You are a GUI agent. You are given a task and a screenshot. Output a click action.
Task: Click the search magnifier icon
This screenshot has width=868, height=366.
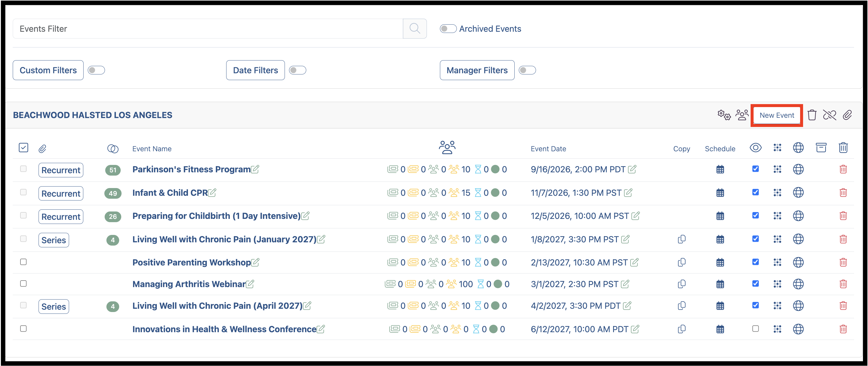(x=414, y=29)
